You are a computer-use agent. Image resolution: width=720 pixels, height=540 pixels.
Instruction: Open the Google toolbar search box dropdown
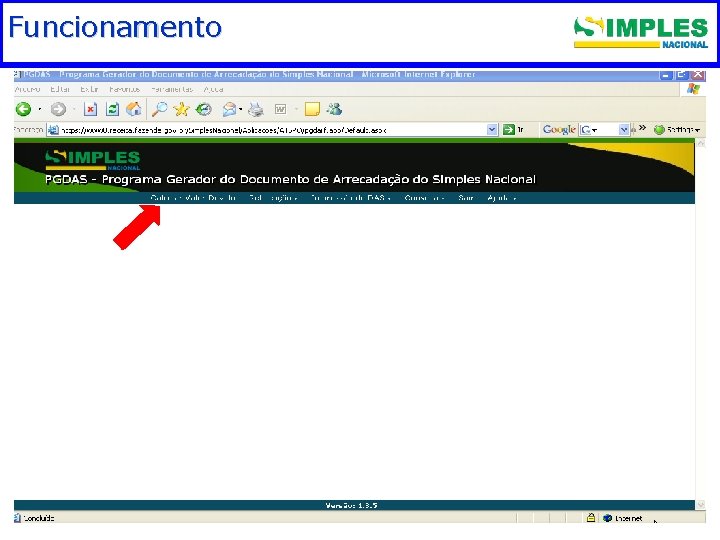pos(624,130)
